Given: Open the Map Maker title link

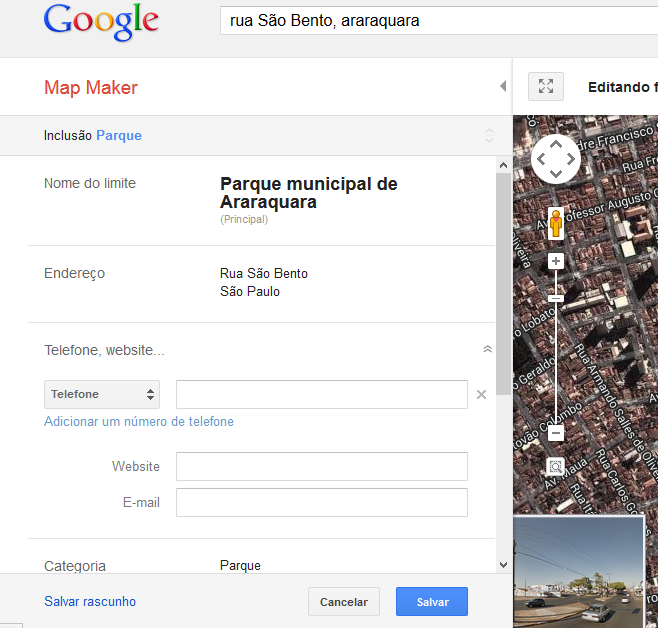Looking at the screenshot, I should tap(91, 87).
